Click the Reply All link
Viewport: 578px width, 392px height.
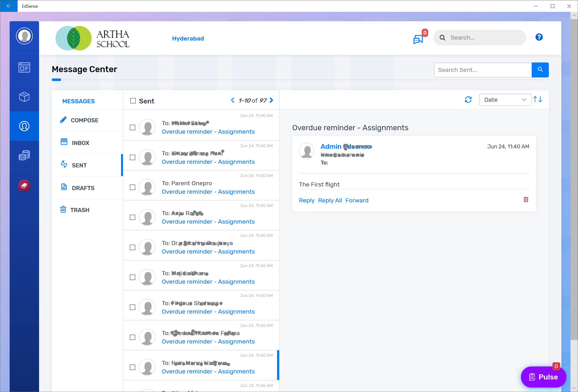click(x=330, y=200)
